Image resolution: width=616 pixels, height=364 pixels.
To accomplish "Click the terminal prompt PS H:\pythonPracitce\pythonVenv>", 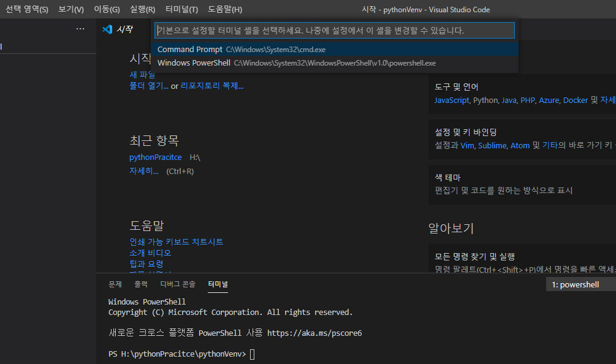I will [x=177, y=354].
